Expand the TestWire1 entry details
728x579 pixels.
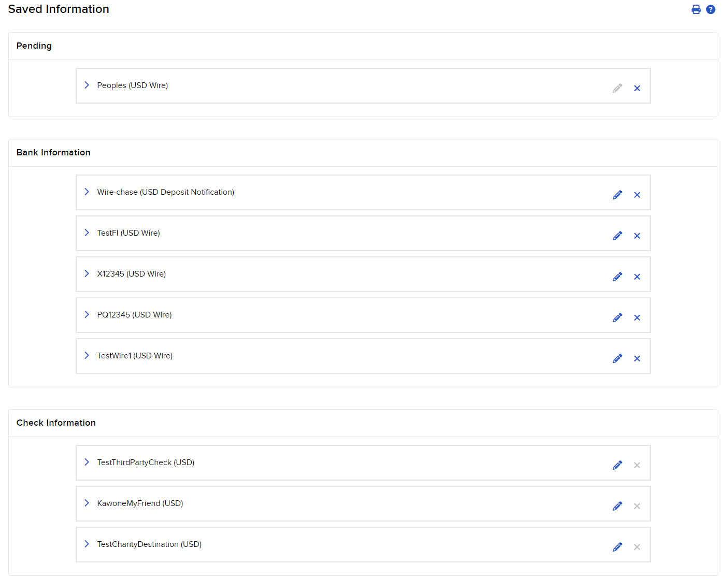click(x=86, y=356)
